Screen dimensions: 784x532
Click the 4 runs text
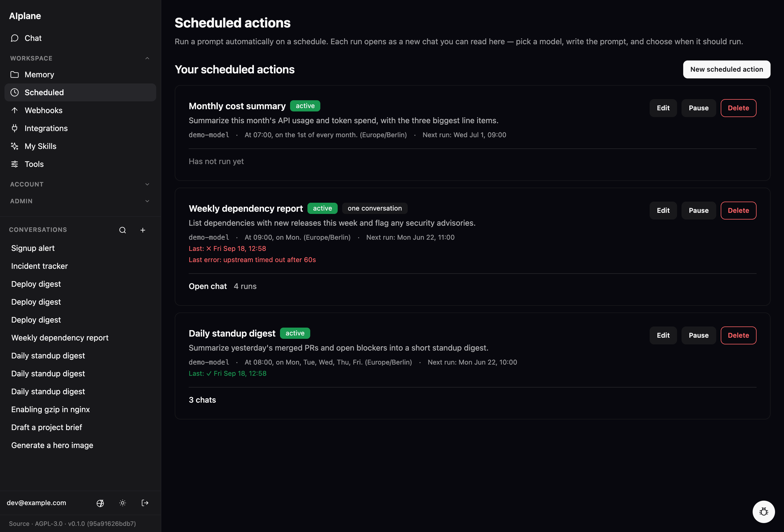[245, 286]
